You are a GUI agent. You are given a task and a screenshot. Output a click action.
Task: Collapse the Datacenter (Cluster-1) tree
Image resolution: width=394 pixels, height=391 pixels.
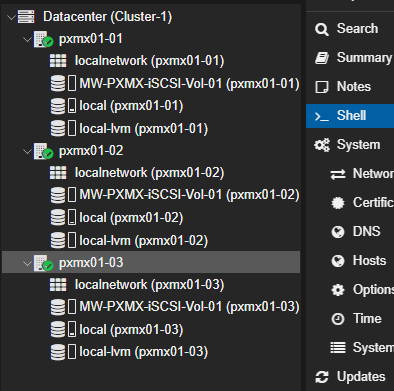pyautogui.click(x=11, y=17)
